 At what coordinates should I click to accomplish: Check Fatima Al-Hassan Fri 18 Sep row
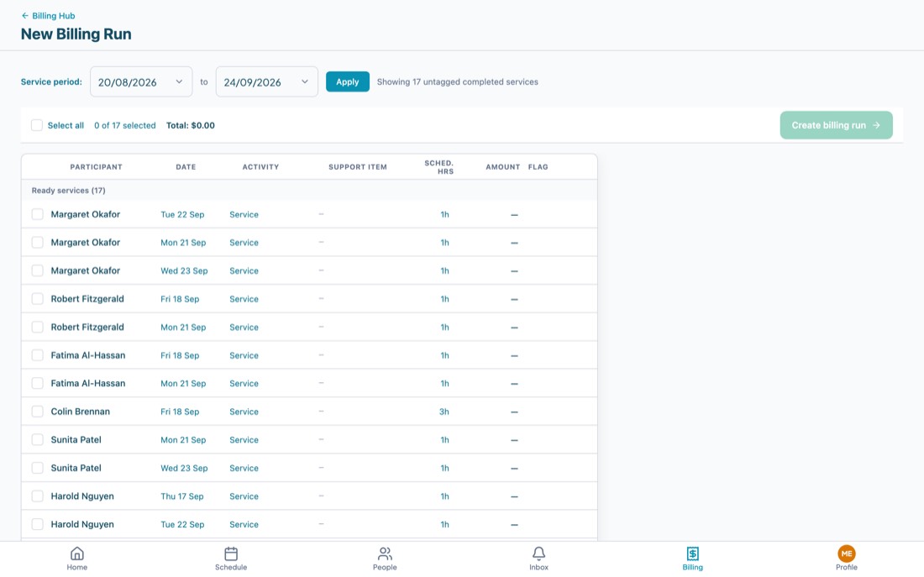[37, 355]
